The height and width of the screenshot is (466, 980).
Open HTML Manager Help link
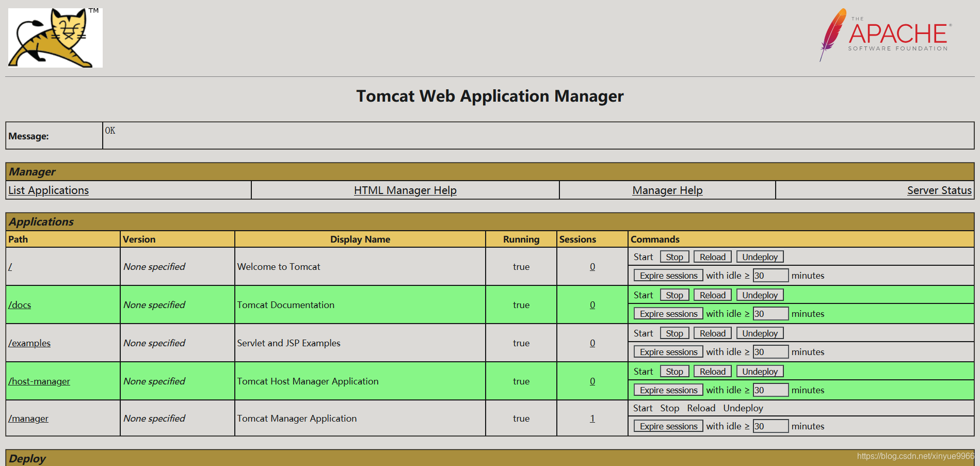click(x=405, y=190)
